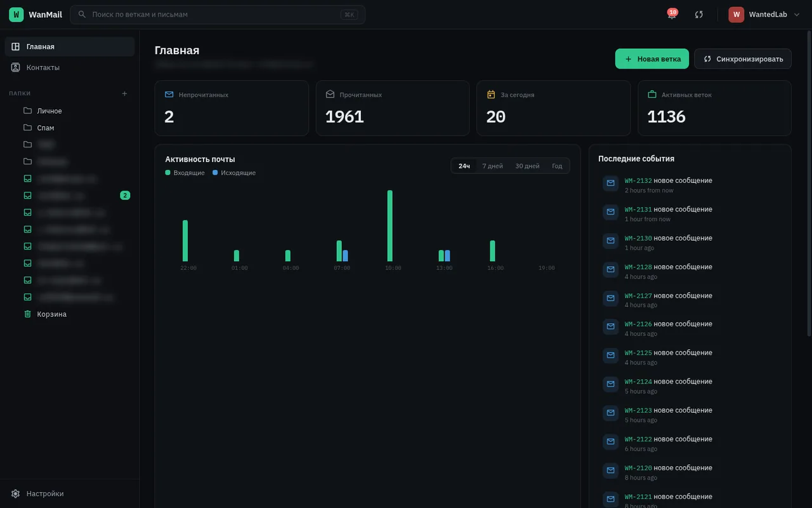Open the WM-2131 event link
The image size is (812, 508).
click(638, 210)
